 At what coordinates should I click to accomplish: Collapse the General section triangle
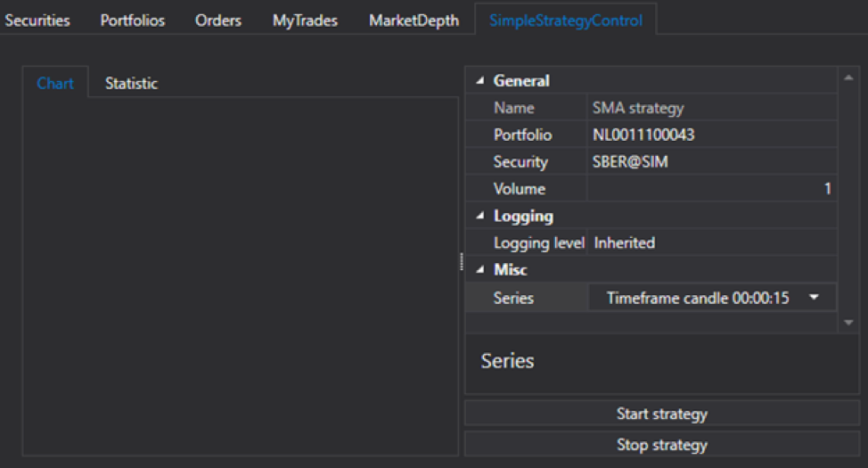pyautogui.click(x=480, y=81)
